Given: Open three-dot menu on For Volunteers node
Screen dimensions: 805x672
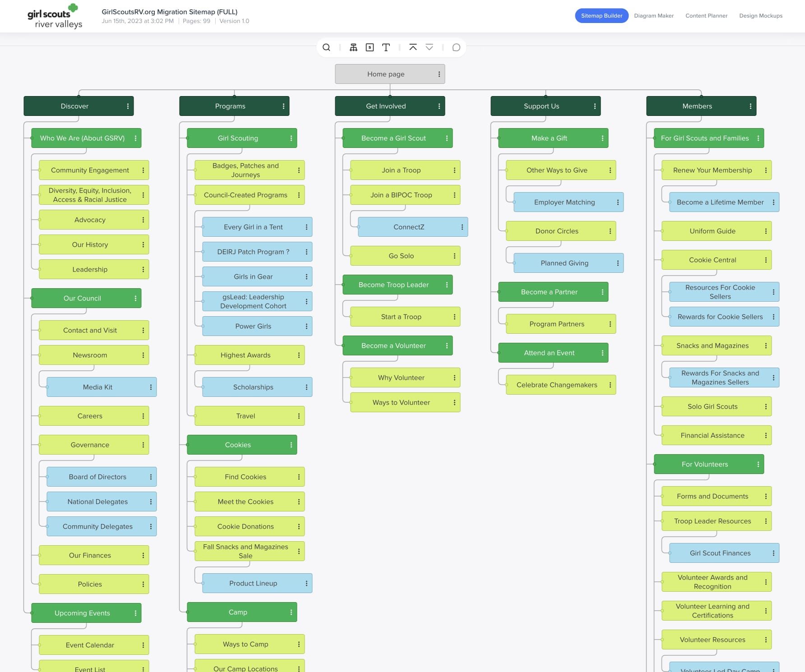Looking at the screenshot, I should 758,464.
